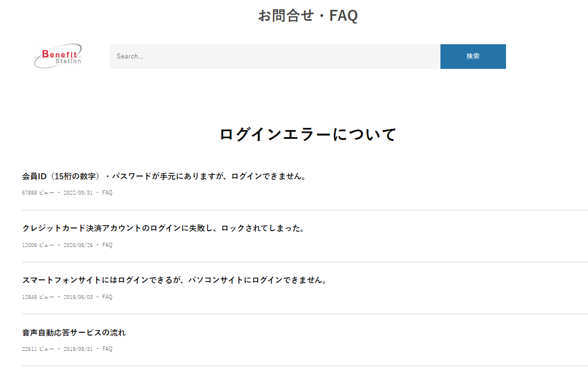The height and width of the screenshot is (382, 588).
Task: Click the お問合せ・FAQ page title
Action: pos(308,16)
